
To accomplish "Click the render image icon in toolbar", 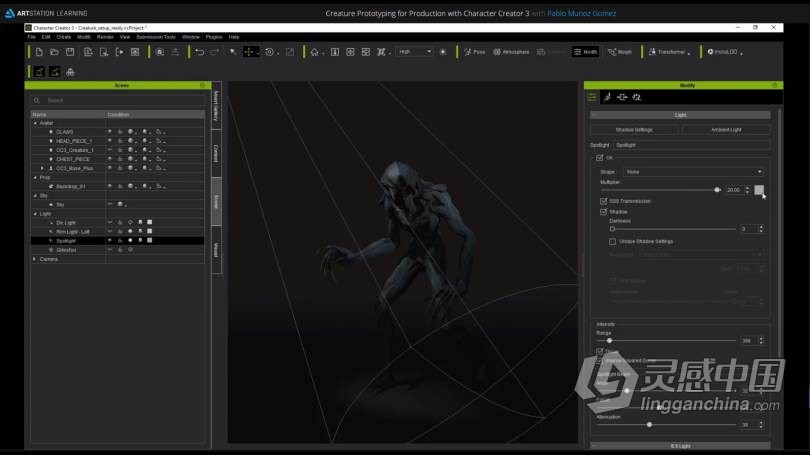I will point(135,52).
